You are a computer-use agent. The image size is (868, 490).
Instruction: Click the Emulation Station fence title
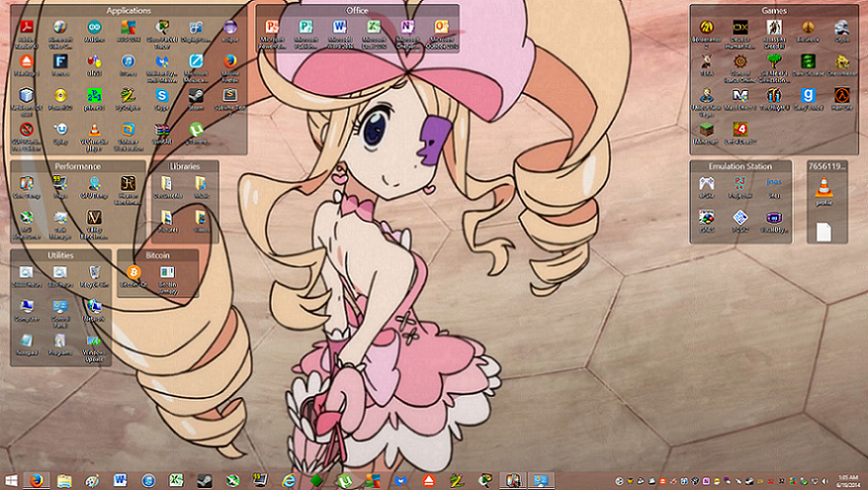(x=740, y=166)
